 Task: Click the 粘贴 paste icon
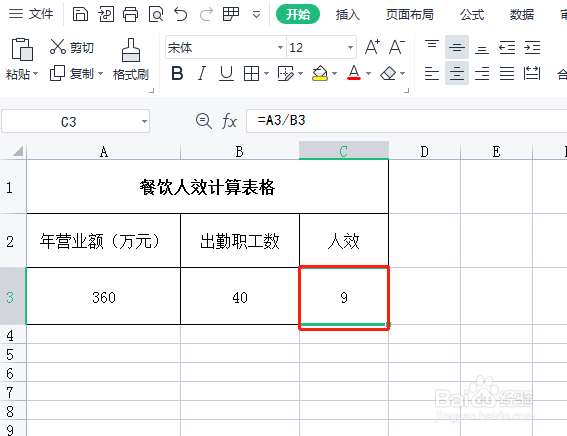point(22,49)
